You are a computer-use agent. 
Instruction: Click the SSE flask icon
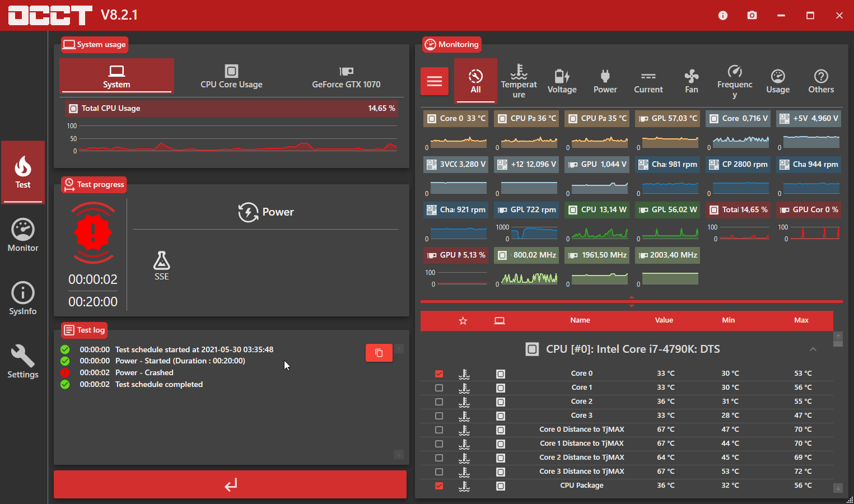click(161, 260)
